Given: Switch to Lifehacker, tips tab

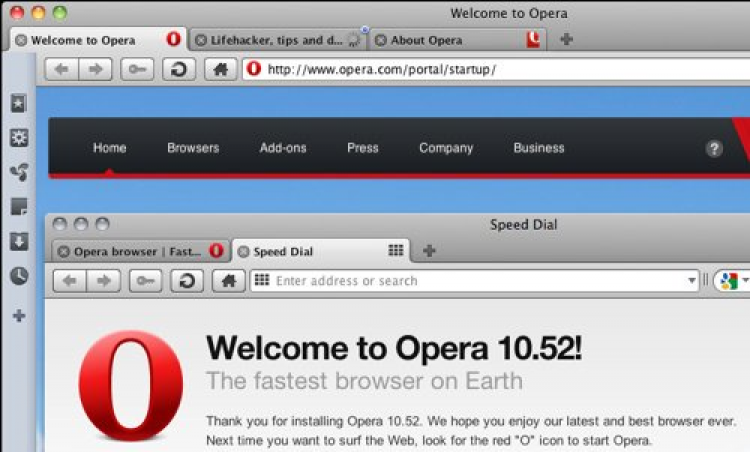Looking at the screenshot, I should point(277,40).
